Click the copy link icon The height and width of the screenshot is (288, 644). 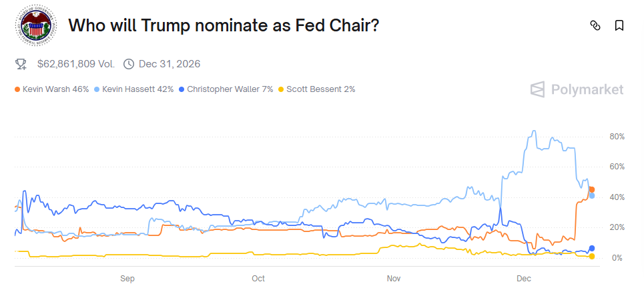click(595, 26)
